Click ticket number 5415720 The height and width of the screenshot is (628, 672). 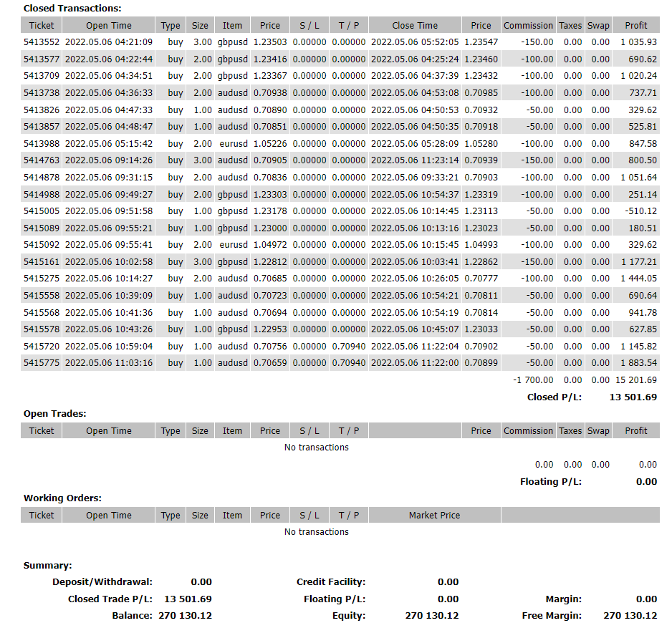[x=42, y=346]
